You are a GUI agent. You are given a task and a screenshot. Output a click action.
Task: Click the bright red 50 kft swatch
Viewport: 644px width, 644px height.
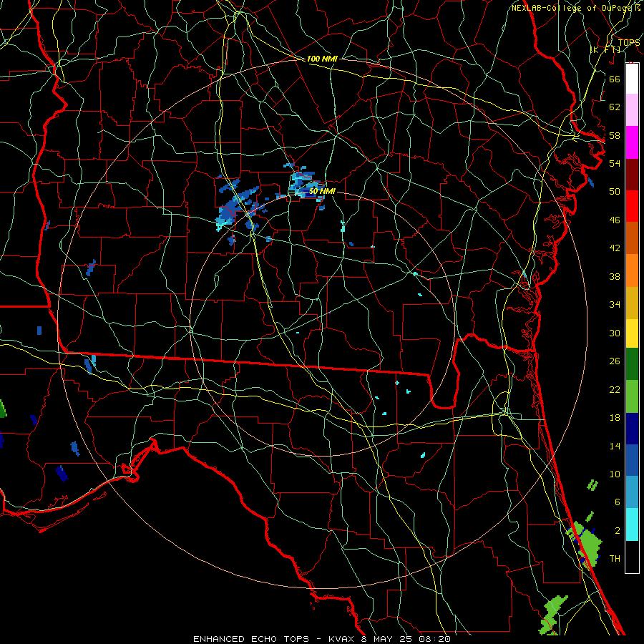tap(632, 206)
